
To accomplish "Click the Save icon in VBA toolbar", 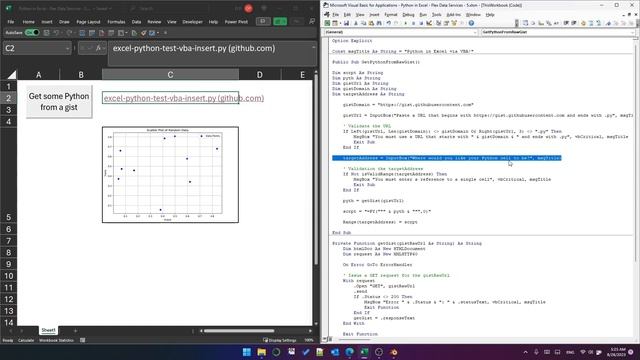I will point(346,23).
